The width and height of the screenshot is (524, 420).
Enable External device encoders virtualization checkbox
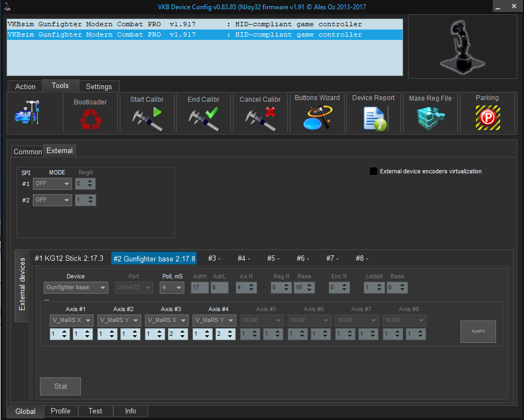[374, 171]
